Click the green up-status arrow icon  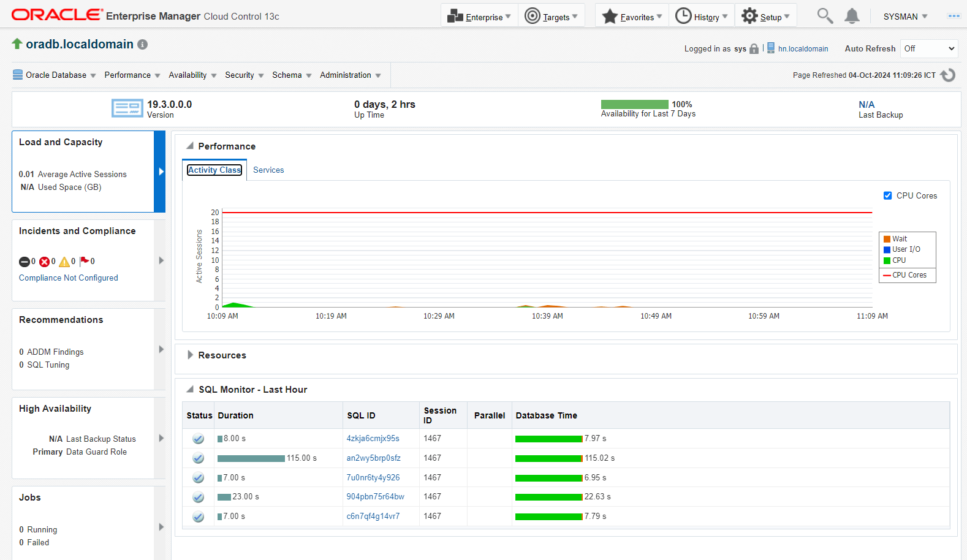[x=17, y=44]
